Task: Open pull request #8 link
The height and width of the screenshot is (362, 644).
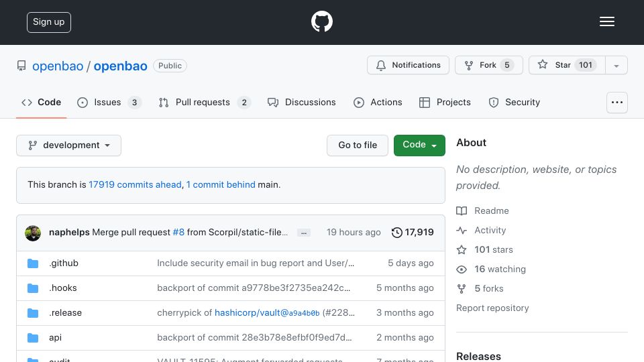Action: click(x=178, y=233)
